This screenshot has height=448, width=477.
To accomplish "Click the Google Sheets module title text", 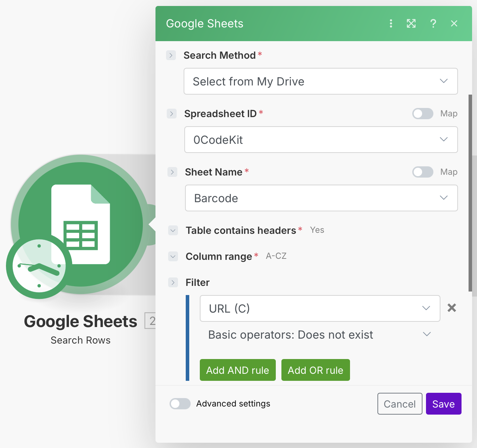I will [81, 321].
